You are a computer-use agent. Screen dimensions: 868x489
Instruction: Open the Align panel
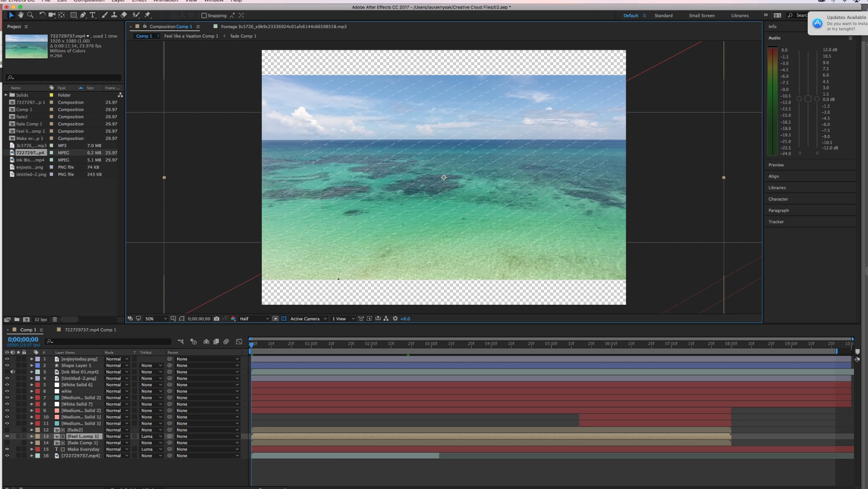pos(773,177)
